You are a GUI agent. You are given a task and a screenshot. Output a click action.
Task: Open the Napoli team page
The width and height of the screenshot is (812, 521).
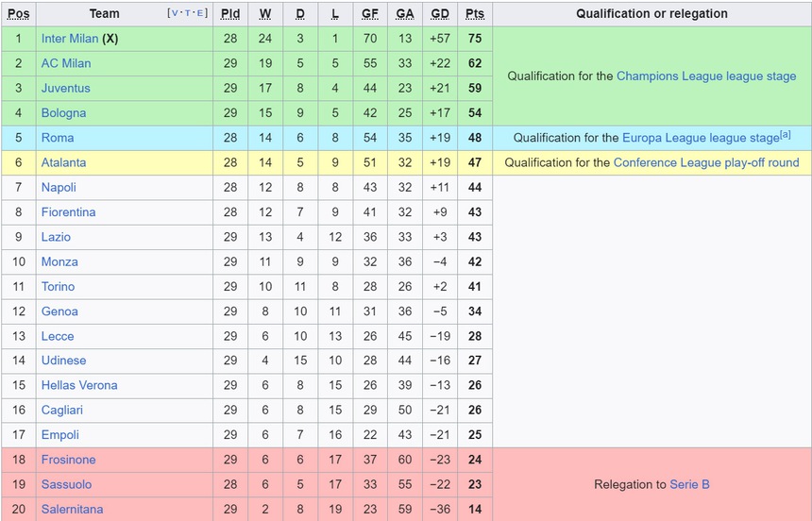[x=59, y=187]
